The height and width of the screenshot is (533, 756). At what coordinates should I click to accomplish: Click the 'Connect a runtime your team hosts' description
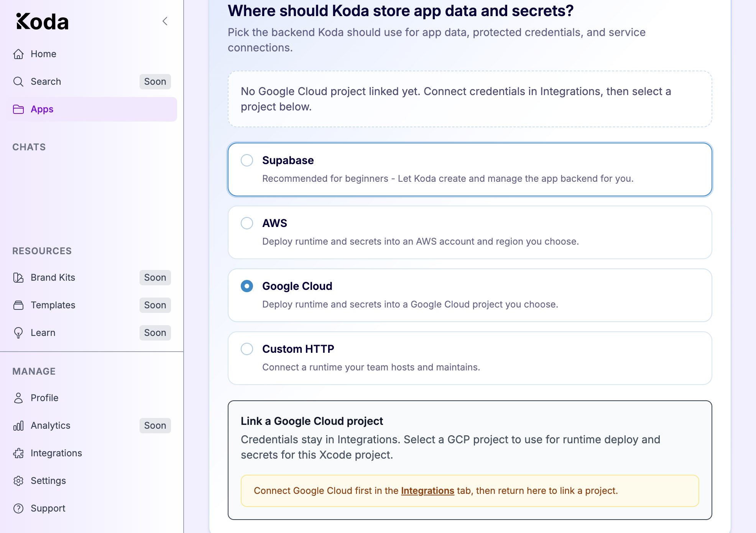click(371, 367)
